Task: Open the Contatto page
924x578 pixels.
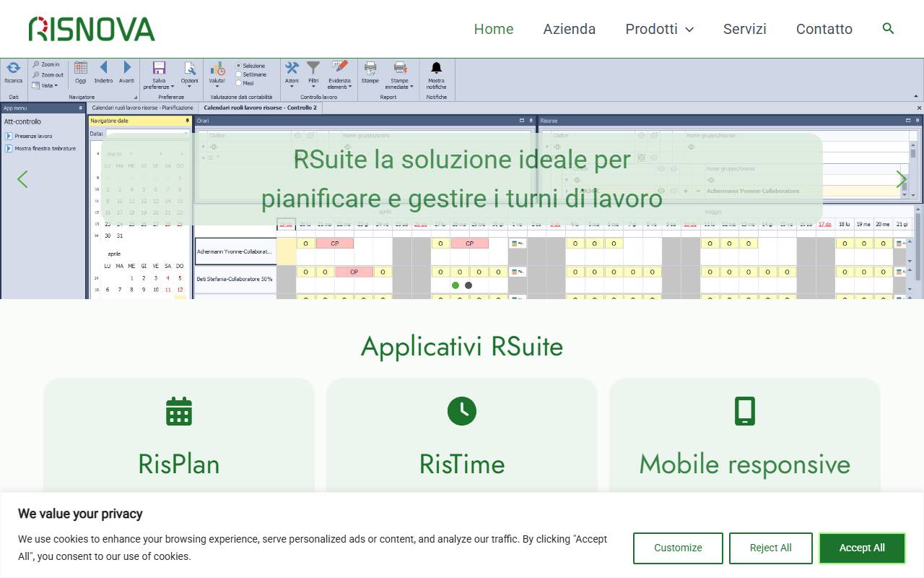Action: pyautogui.click(x=824, y=29)
